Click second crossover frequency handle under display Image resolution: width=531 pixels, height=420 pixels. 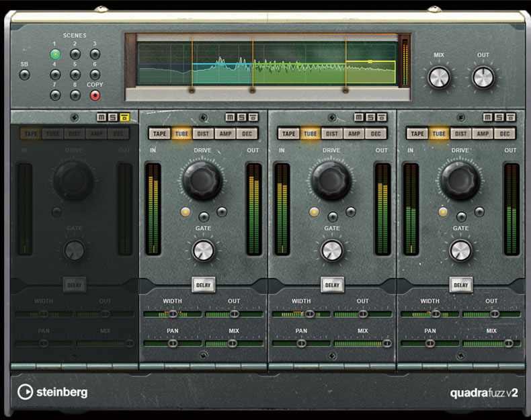coord(253,90)
